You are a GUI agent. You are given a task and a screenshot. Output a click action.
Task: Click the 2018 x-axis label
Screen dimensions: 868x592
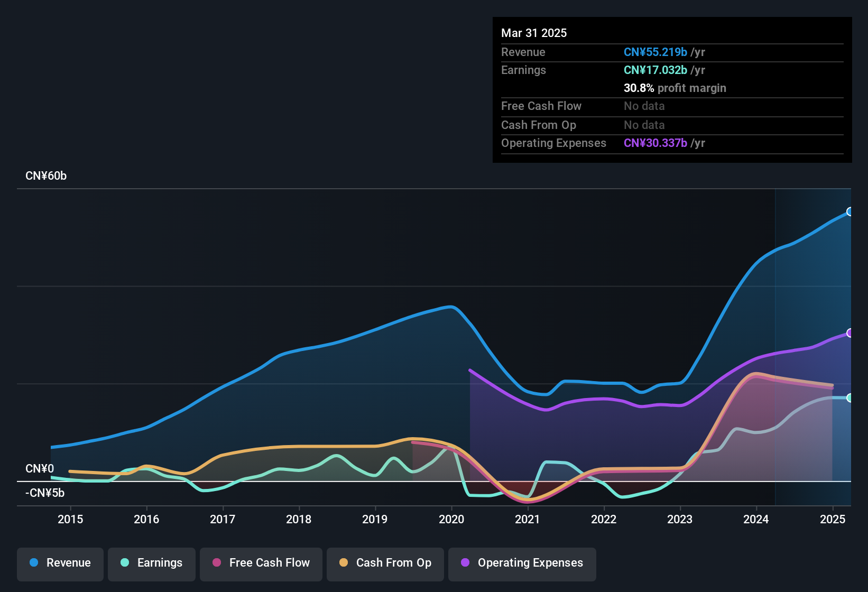click(x=299, y=519)
